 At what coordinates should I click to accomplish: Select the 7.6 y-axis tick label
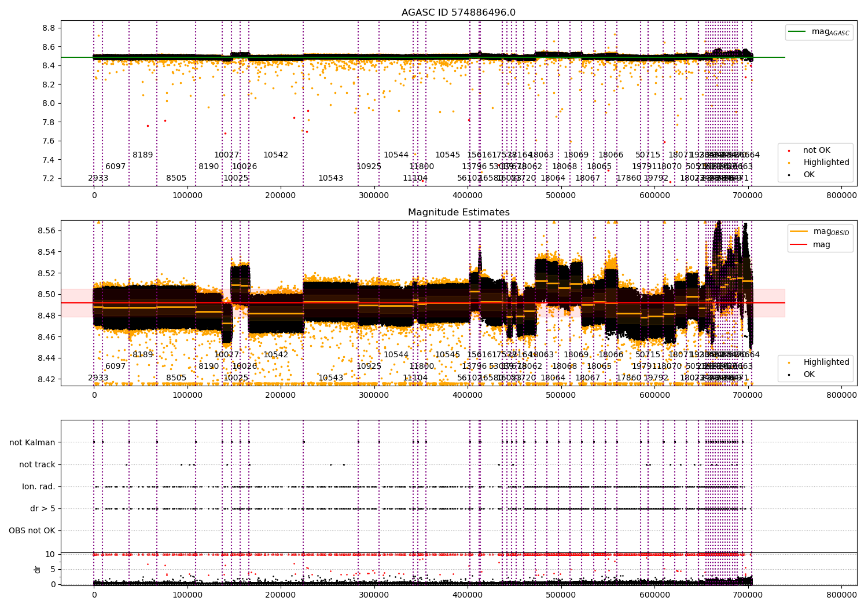pos(49,141)
